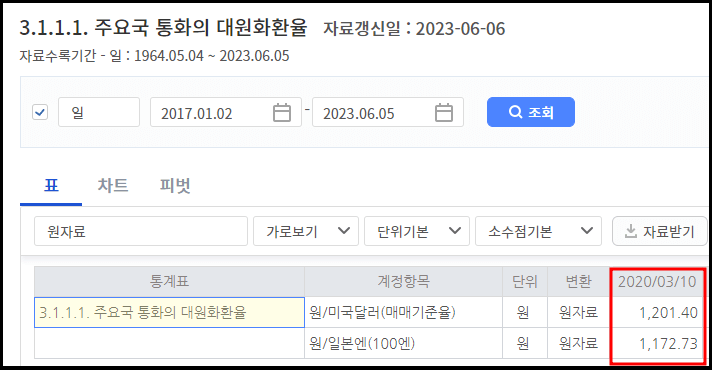Select the 2020/03/10 column header
This screenshot has width=712, height=370.
pos(657,281)
